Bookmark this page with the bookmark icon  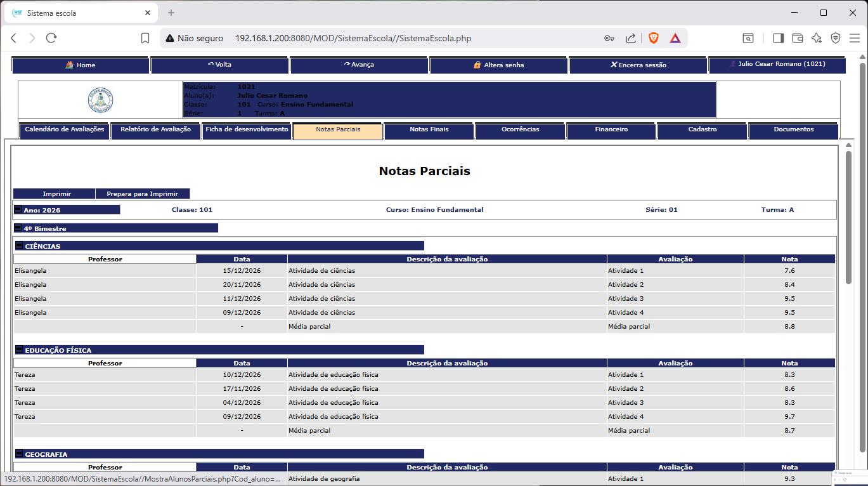145,38
